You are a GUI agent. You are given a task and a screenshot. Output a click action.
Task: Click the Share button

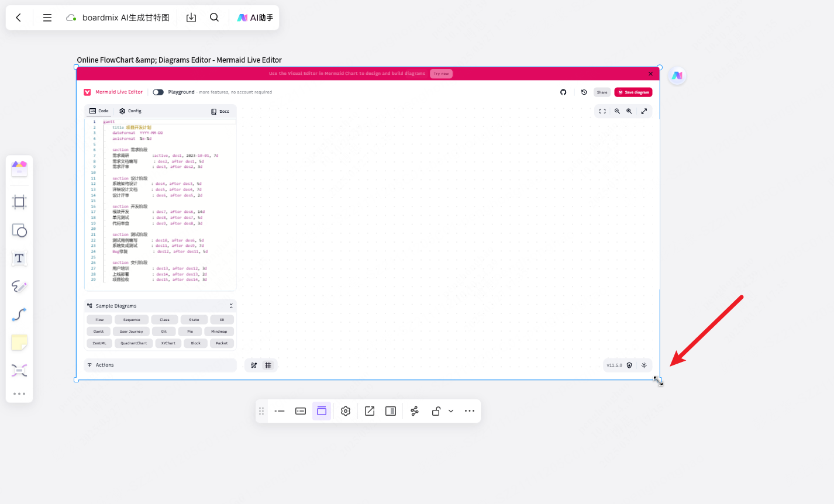point(602,92)
